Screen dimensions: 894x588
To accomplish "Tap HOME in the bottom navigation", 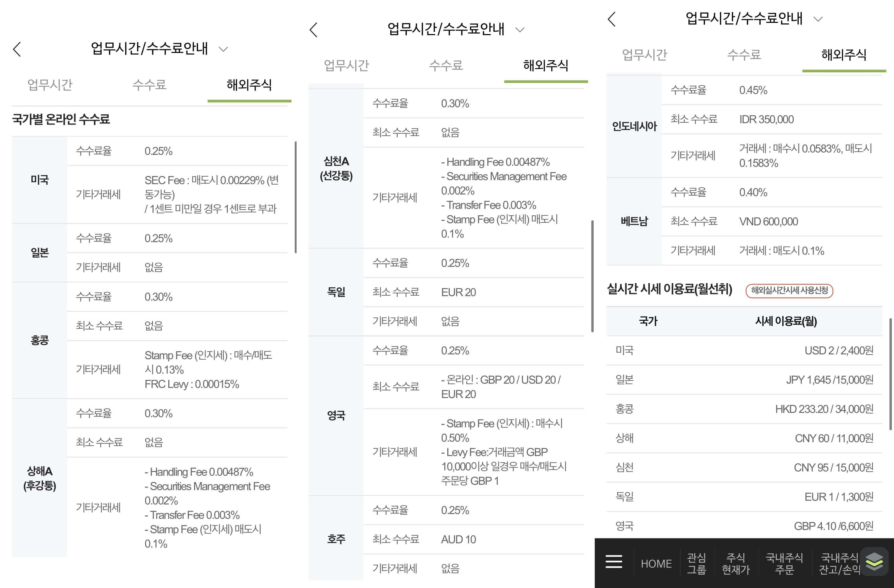I will coord(656,562).
